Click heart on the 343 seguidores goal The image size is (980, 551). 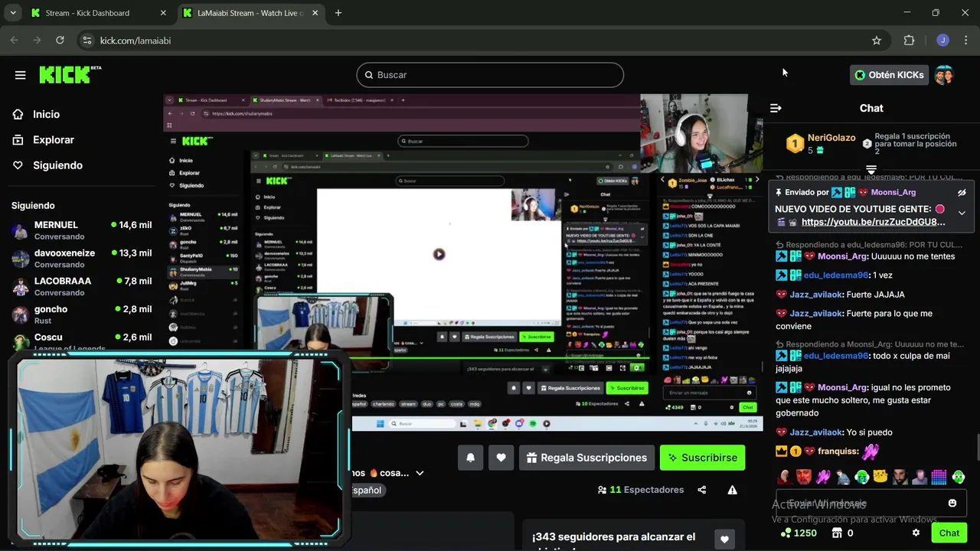tap(724, 540)
